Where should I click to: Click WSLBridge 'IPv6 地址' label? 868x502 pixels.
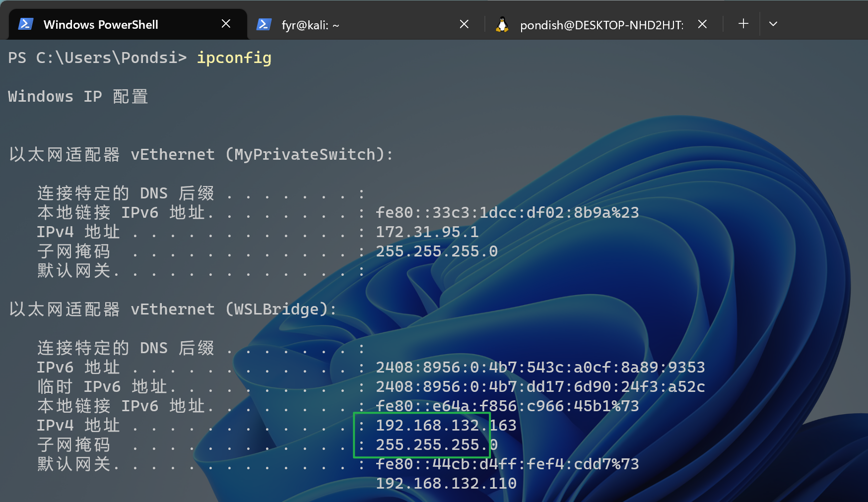[78, 368]
